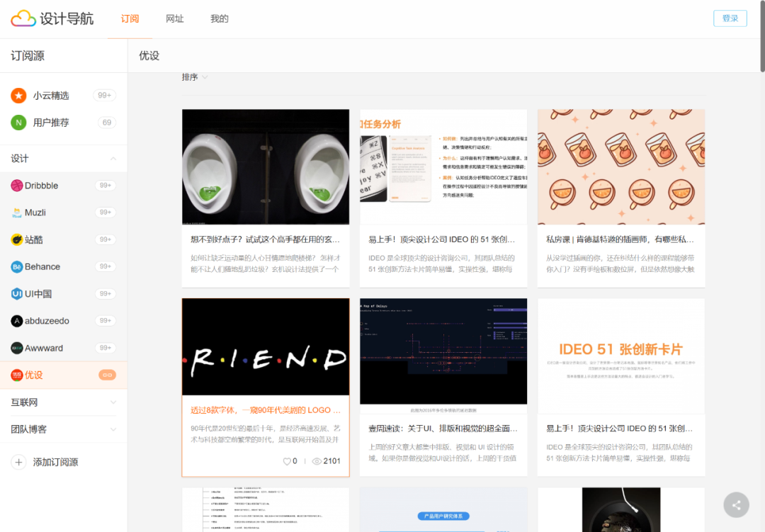The image size is (765, 532).
Task: Open the IDEO 51 张创新卡片 thumbnail
Action: pos(621,356)
